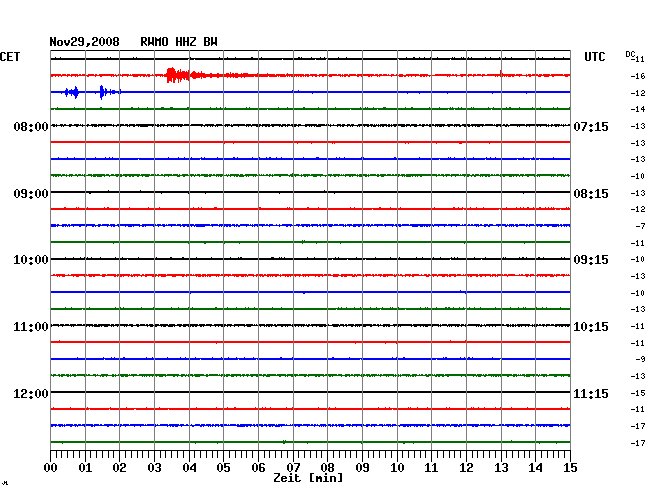The height and width of the screenshot is (494, 650).
Task: Click the 'UTC' time zone label
Action: coord(594,57)
